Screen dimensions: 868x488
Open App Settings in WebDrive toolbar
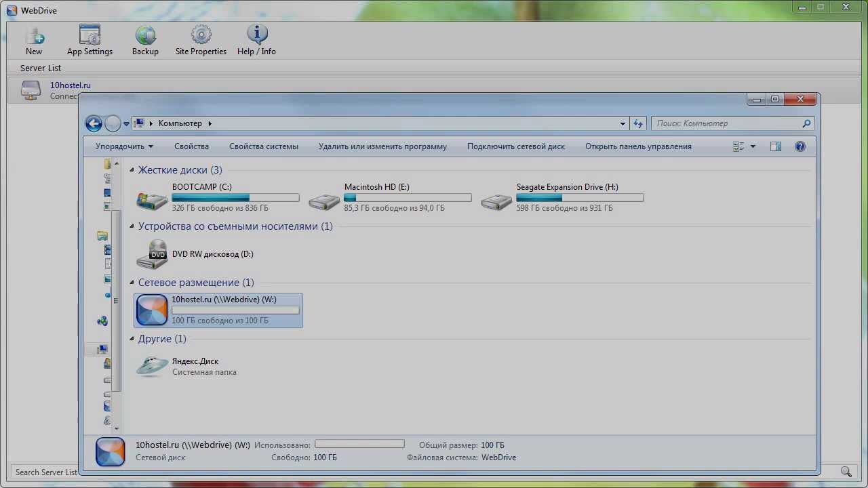coord(90,35)
